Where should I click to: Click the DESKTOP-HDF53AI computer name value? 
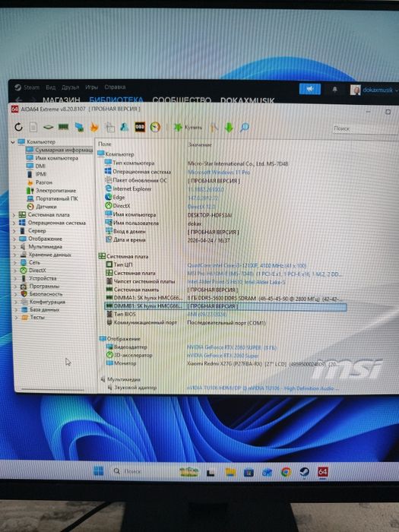click(210, 215)
